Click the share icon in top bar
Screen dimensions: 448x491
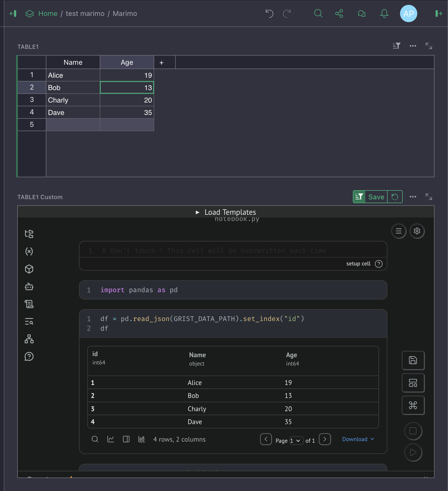(x=339, y=13)
